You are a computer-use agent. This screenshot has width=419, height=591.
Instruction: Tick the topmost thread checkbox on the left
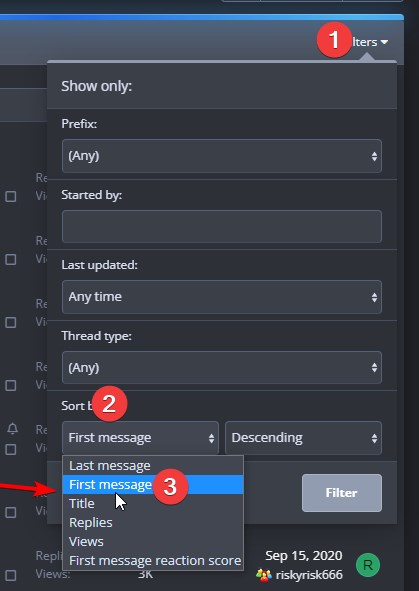11,196
